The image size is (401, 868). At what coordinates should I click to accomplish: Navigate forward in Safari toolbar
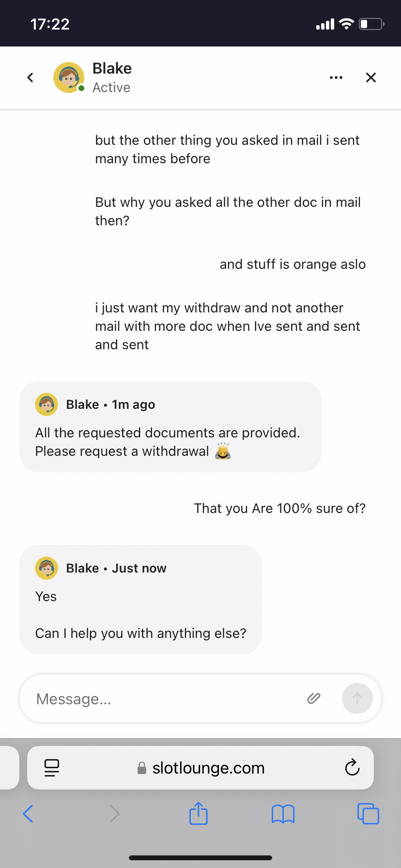114,814
